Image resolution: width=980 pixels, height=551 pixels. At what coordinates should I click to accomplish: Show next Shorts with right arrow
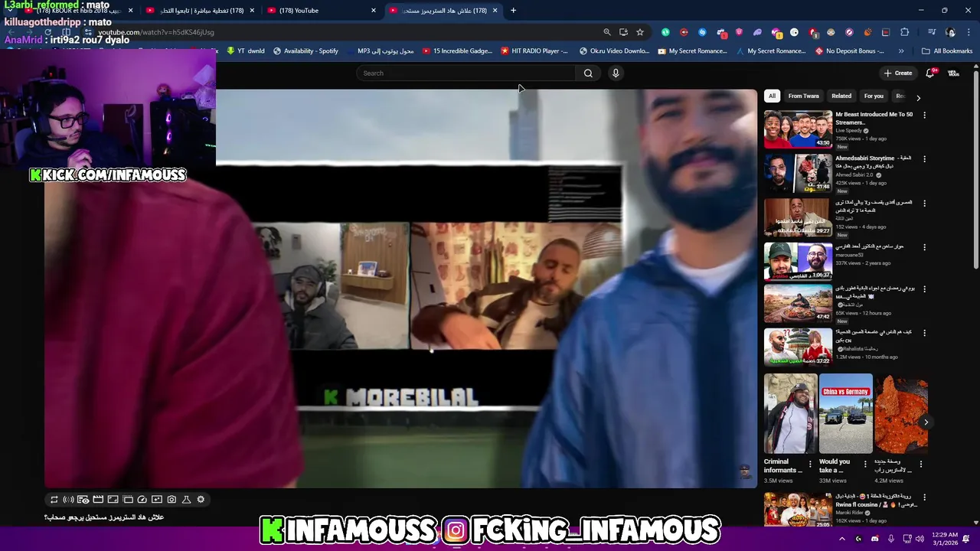pos(926,422)
